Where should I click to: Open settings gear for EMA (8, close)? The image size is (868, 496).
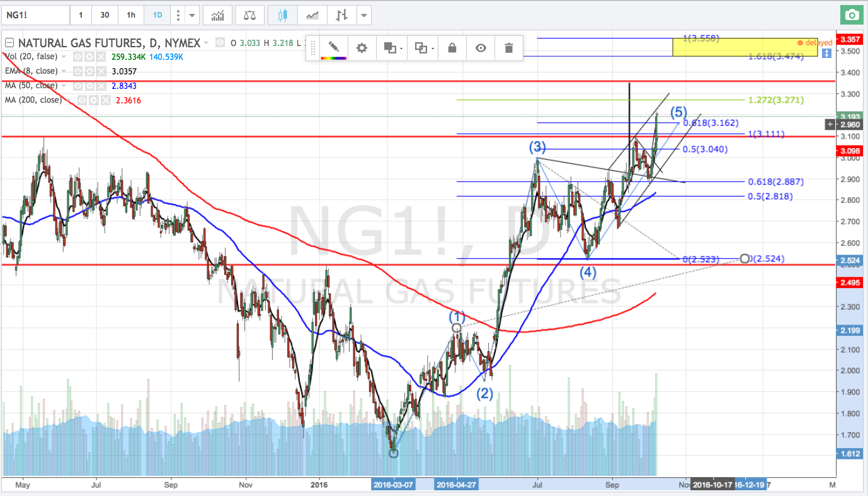(x=89, y=71)
